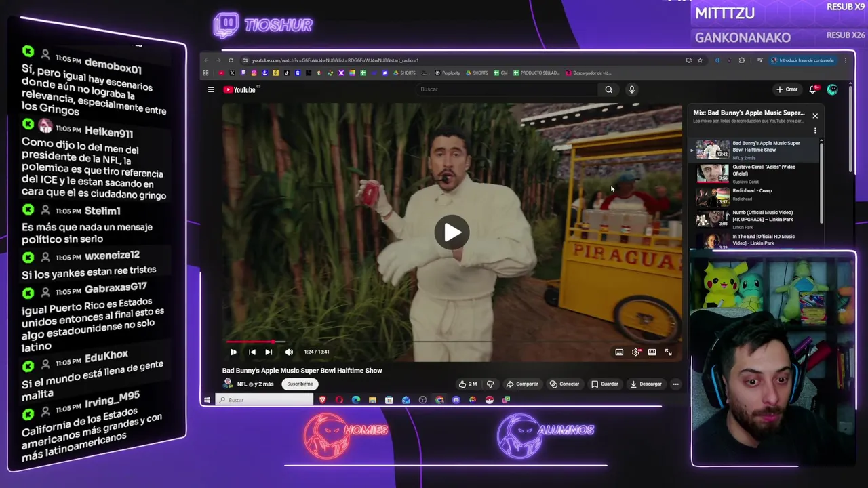Open the YouTube hamburger guide menu

(211, 89)
